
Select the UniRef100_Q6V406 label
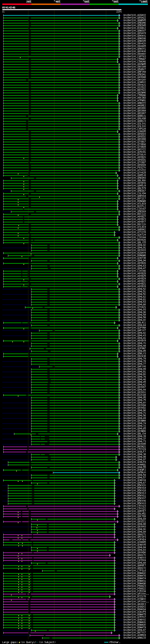[x=135, y=51]
